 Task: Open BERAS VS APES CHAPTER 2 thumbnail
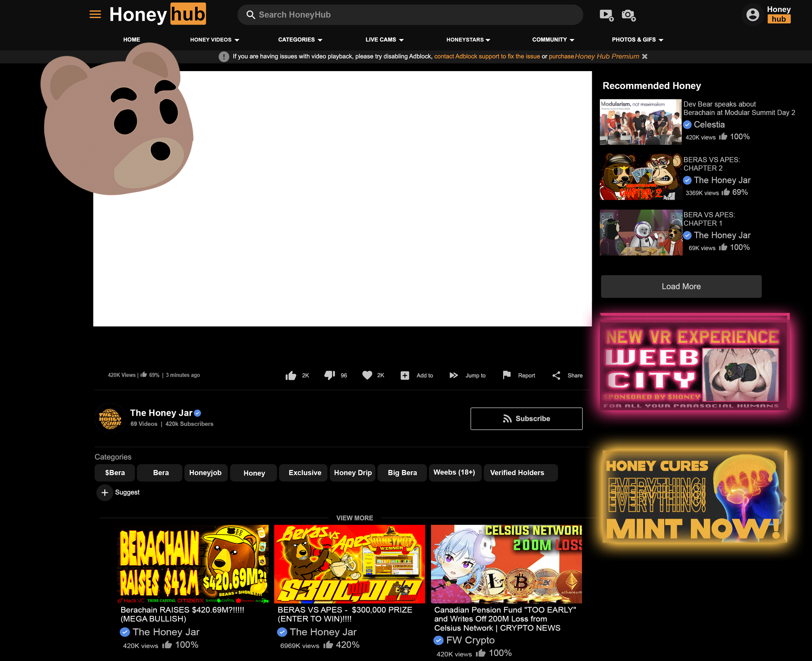[x=641, y=177]
